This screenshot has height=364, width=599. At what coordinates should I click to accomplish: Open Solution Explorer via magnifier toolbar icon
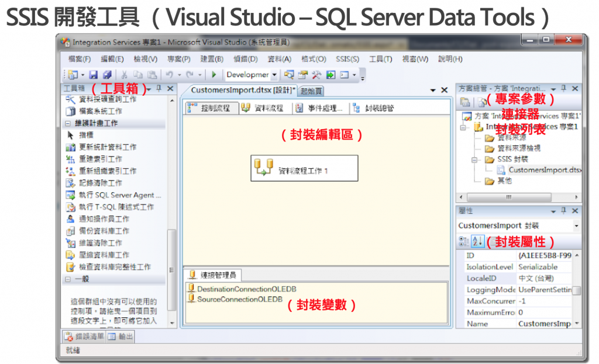tap(289, 75)
